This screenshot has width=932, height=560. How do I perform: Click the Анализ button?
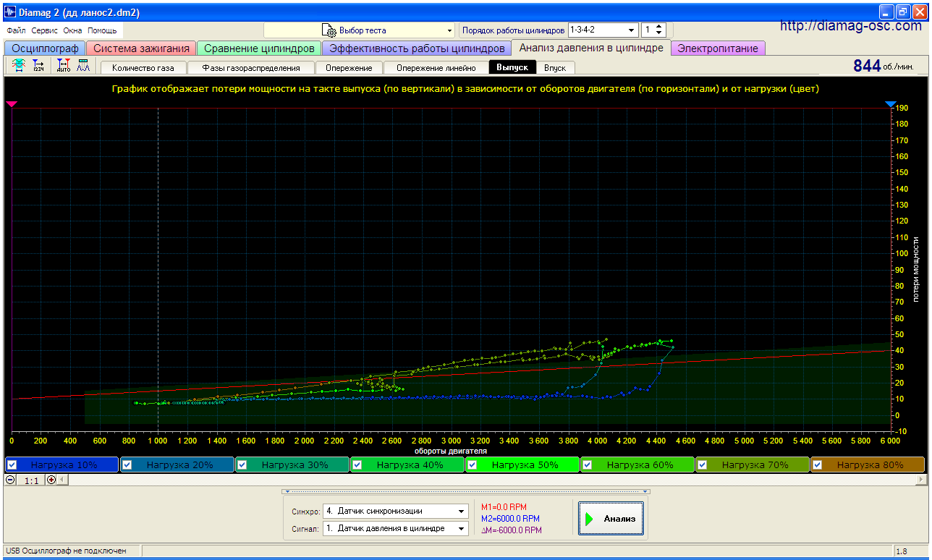611,519
